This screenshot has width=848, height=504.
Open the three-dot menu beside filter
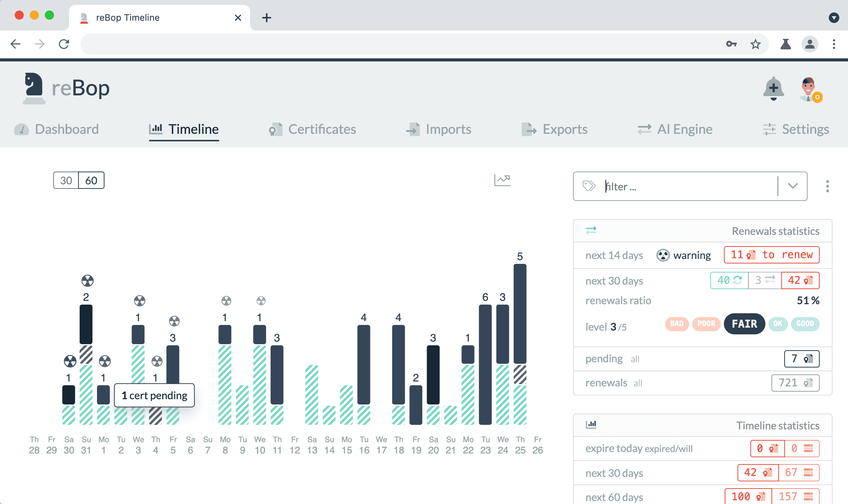827,186
